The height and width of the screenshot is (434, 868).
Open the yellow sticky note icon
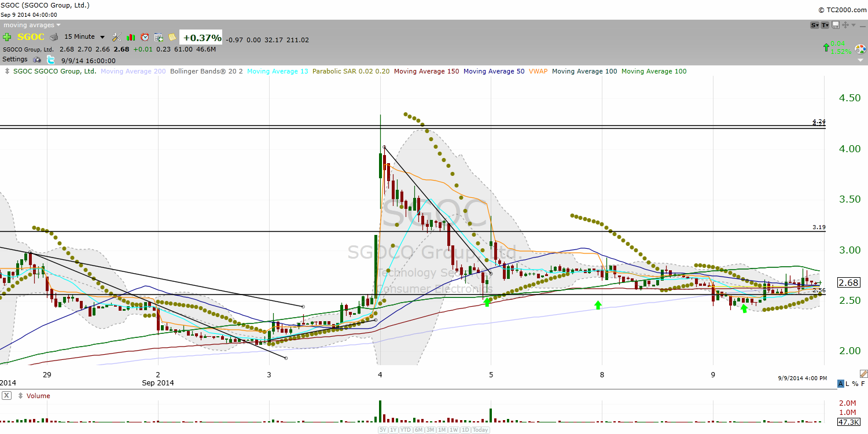(172, 37)
